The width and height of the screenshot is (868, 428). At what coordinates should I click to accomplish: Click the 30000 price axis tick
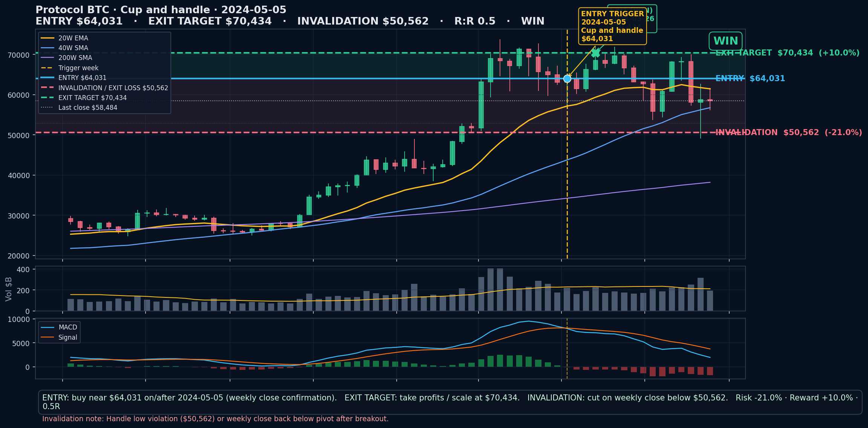[18, 216]
